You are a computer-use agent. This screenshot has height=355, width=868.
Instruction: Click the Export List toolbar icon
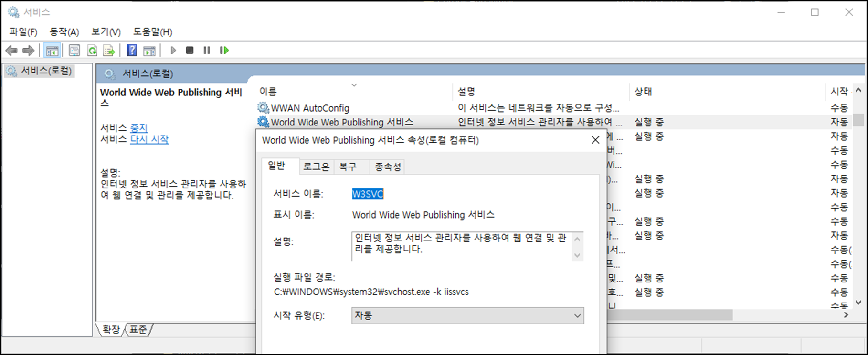[x=109, y=50]
